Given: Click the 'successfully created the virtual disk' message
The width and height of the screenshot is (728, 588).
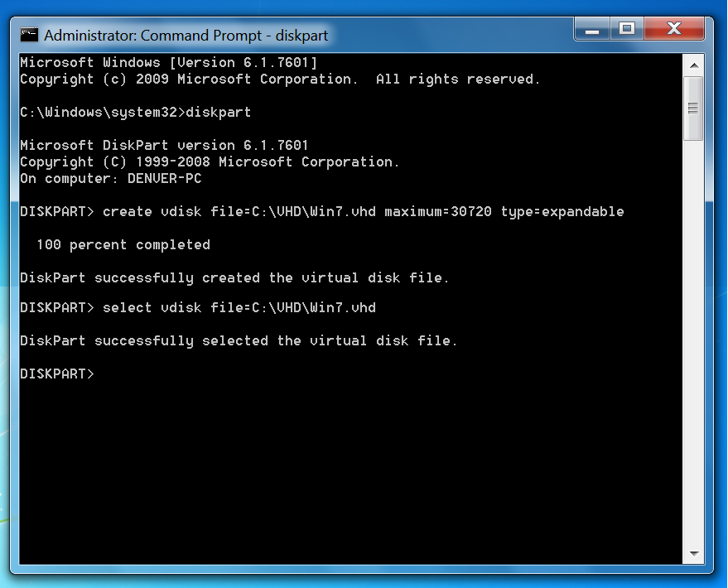Looking at the screenshot, I should click(x=234, y=278).
